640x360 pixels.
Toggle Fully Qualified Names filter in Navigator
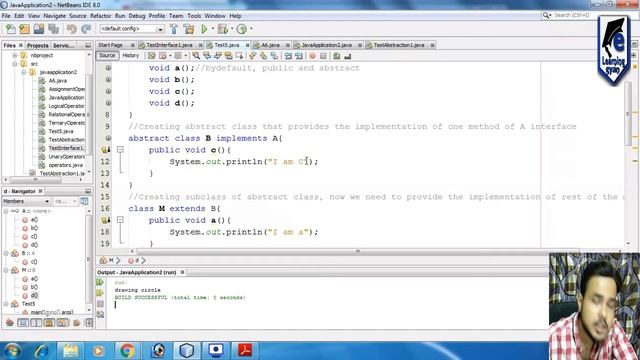[x=76, y=323]
